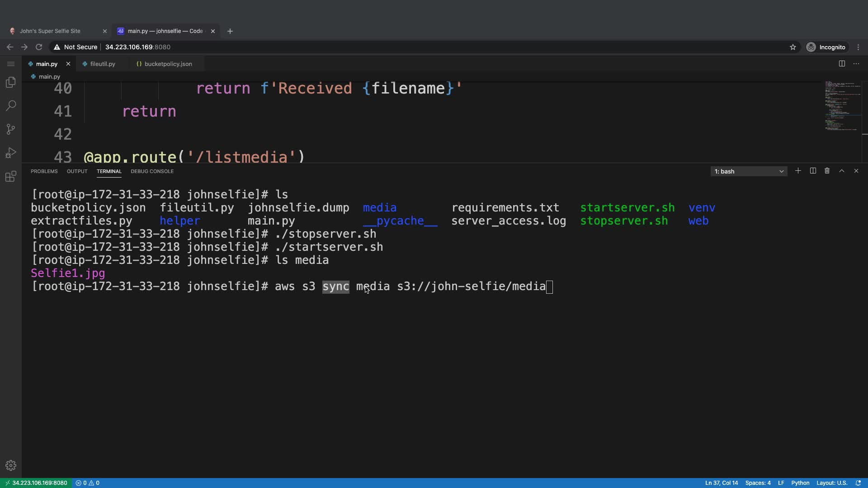Image resolution: width=868 pixels, height=488 pixels.
Task: Open the Search view icon
Action: 11,106
